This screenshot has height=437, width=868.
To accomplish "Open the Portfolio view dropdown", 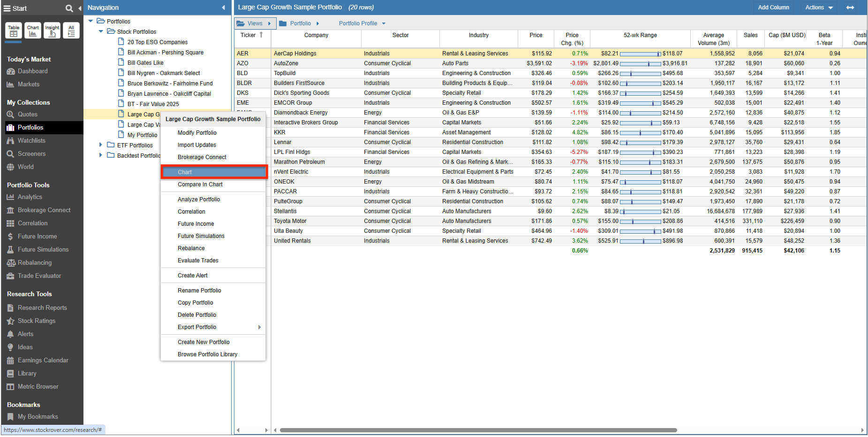I will [299, 23].
